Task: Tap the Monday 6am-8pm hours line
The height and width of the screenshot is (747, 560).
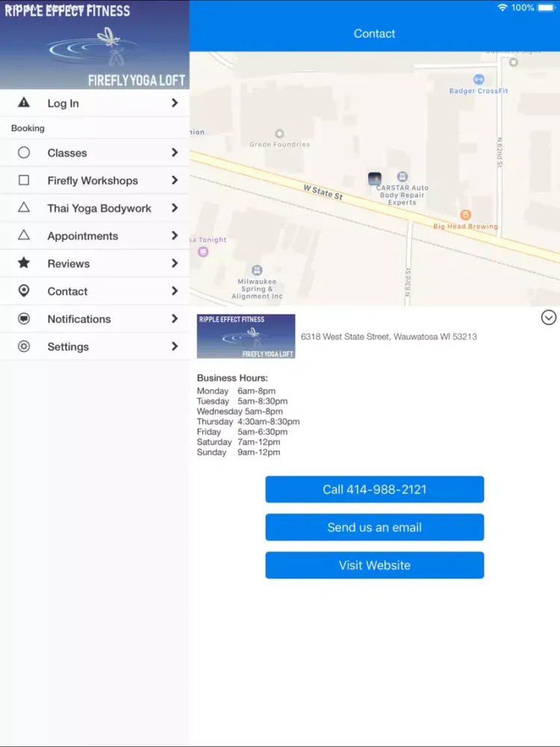Action: click(236, 391)
